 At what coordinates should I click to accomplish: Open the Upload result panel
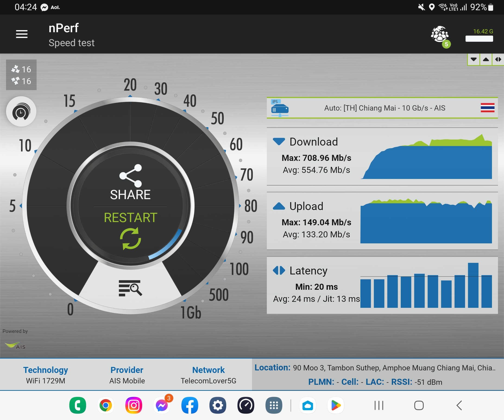(382, 221)
